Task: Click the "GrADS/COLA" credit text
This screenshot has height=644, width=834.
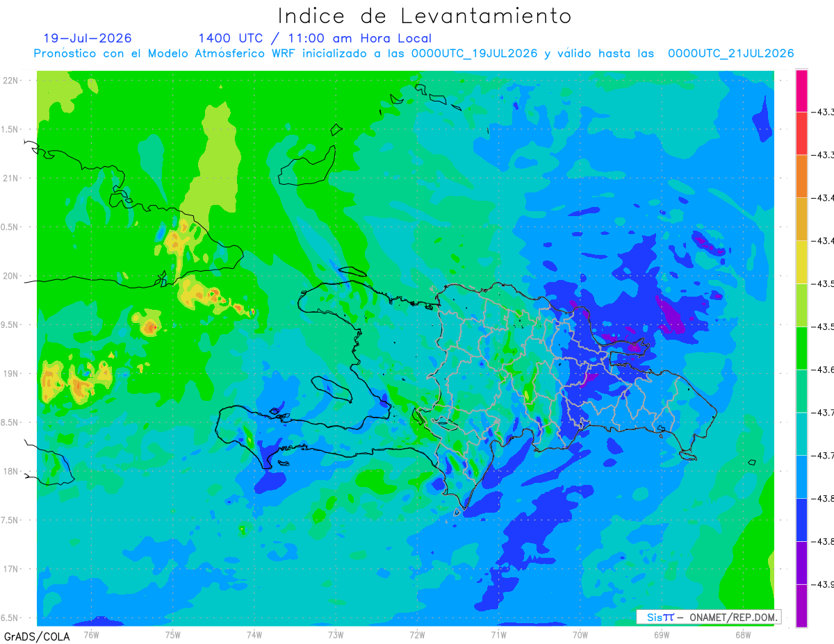Action: coord(37,636)
